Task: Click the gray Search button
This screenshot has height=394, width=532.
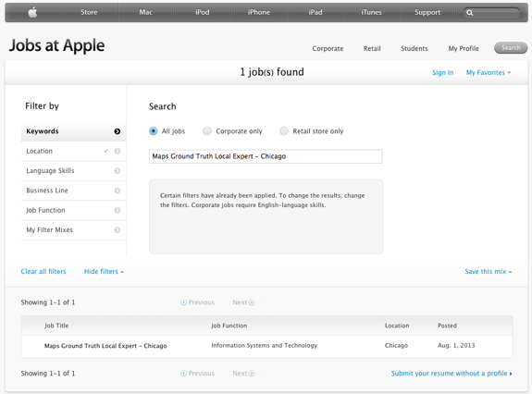Action: coord(511,48)
